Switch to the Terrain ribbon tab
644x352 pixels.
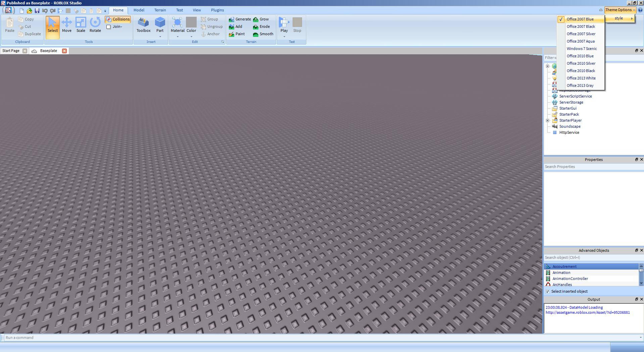pos(160,10)
